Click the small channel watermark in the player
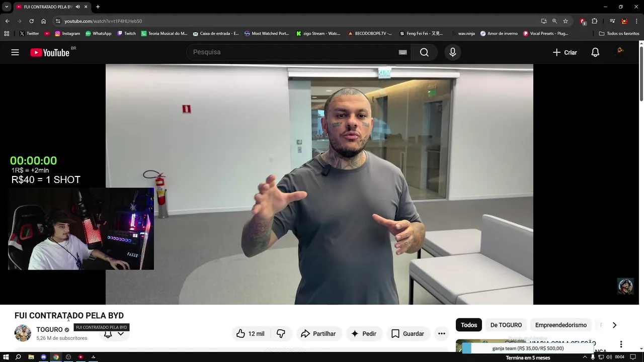 625,286
